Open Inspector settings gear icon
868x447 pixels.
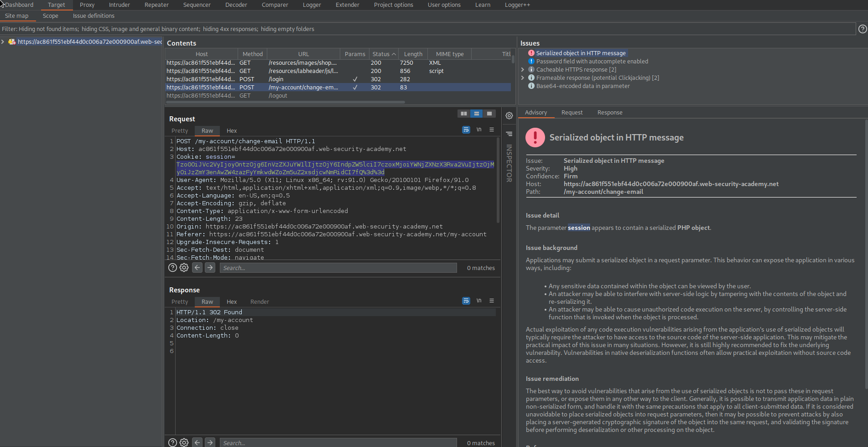coord(509,116)
